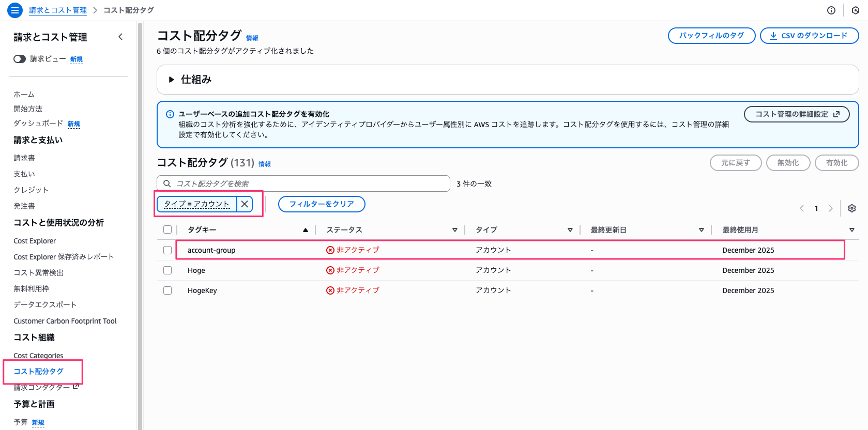Open the hamburger navigation menu
Viewport: 868px width, 430px height.
pos(15,10)
